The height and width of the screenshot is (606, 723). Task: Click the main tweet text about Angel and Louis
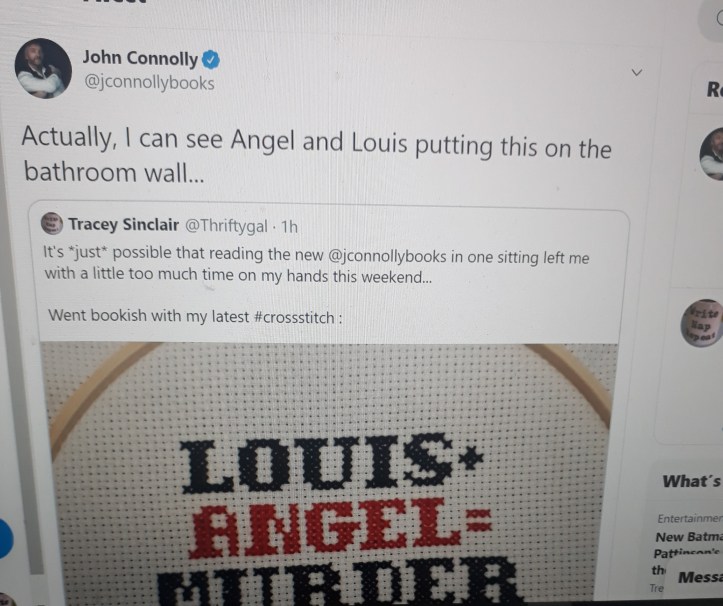[x=316, y=155]
